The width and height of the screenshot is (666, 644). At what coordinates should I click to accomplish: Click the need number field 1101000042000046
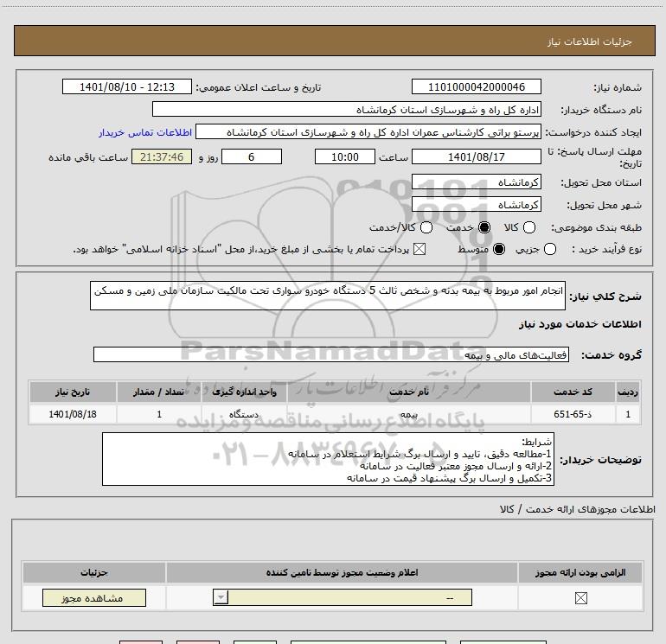pyautogui.click(x=476, y=87)
